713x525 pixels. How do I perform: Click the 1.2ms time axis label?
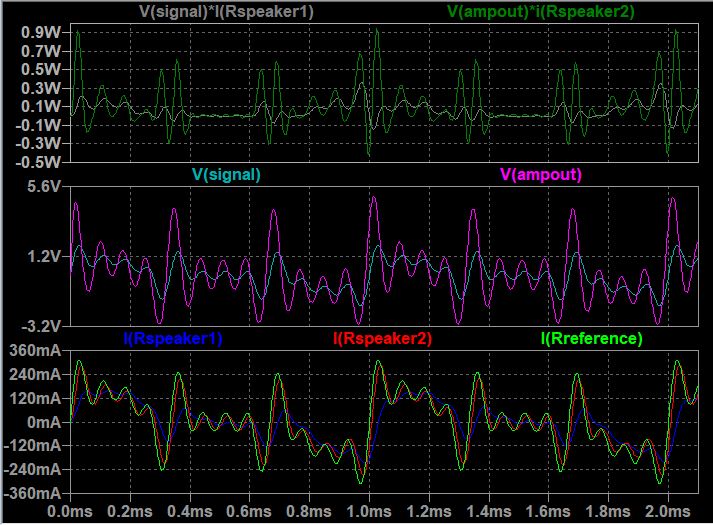(429, 511)
